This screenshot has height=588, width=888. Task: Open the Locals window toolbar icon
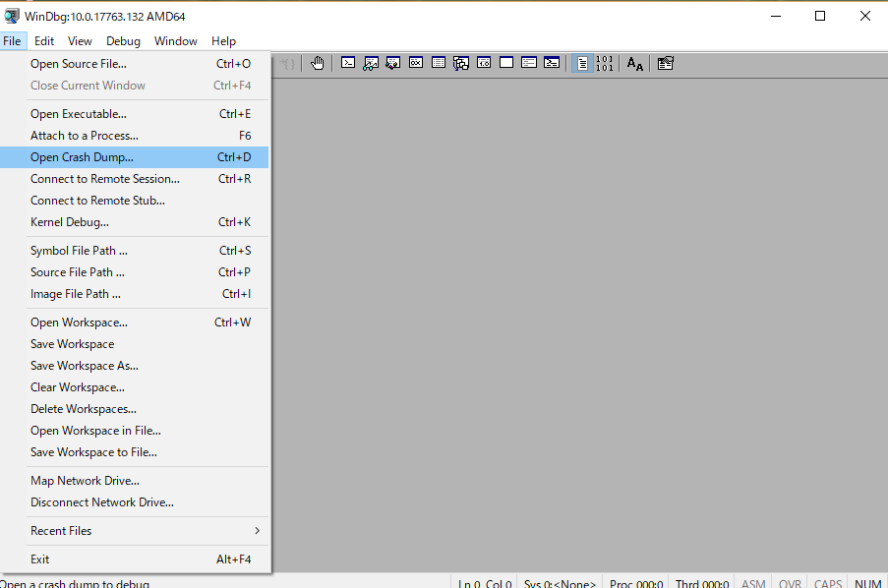point(393,63)
